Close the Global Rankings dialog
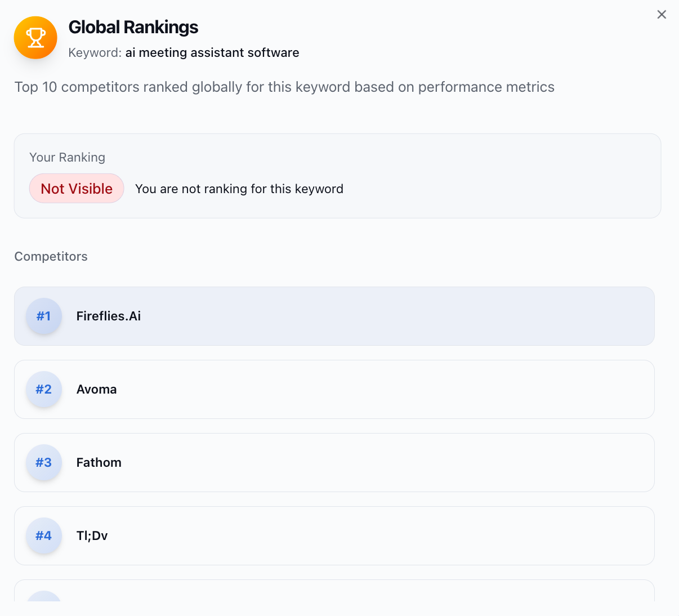The width and height of the screenshot is (679, 616). click(x=662, y=15)
